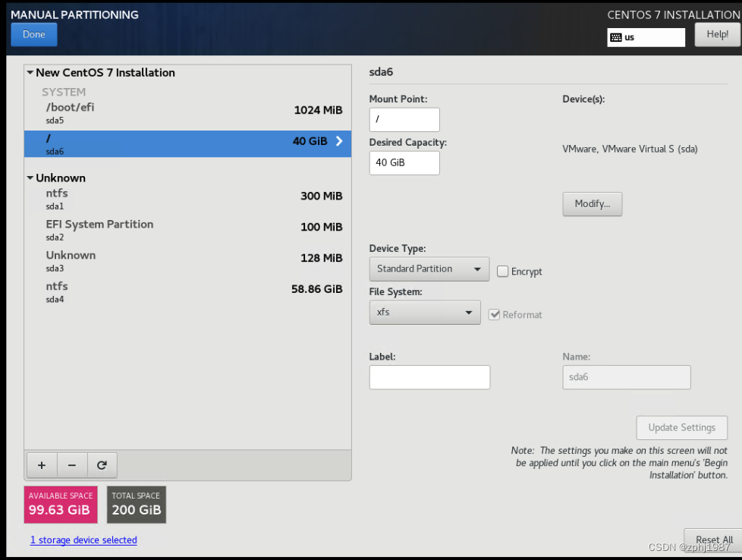Open the Help! button
Image resolution: width=742 pixels, height=560 pixels.
pyautogui.click(x=718, y=35)
